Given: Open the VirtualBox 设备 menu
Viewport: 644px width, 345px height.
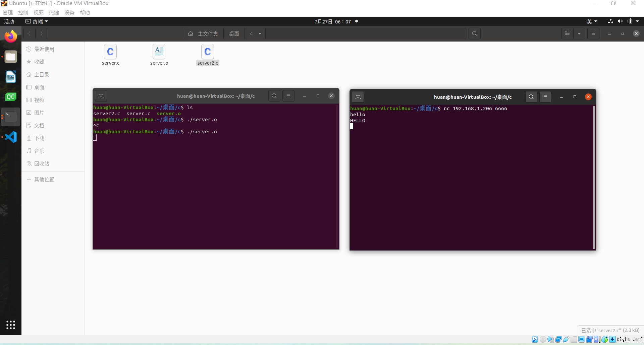Looking at the screenshot, I should (x=69, y=12).
